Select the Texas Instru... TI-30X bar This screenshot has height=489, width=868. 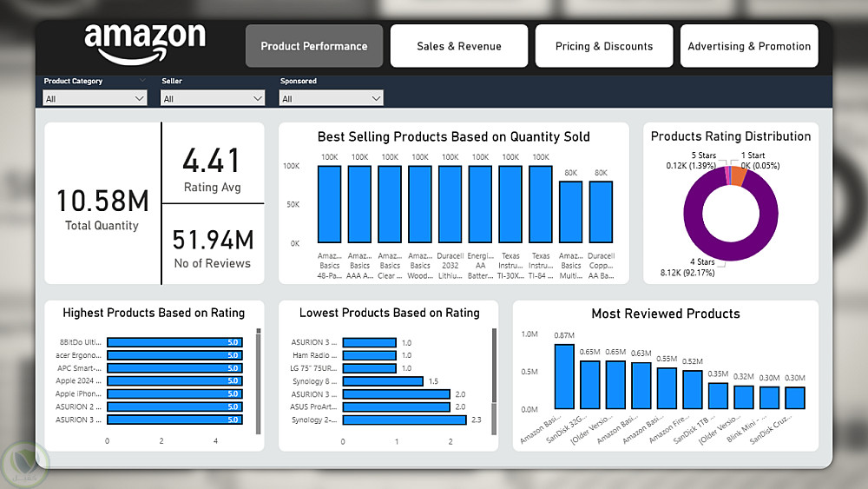pos(510,204)
